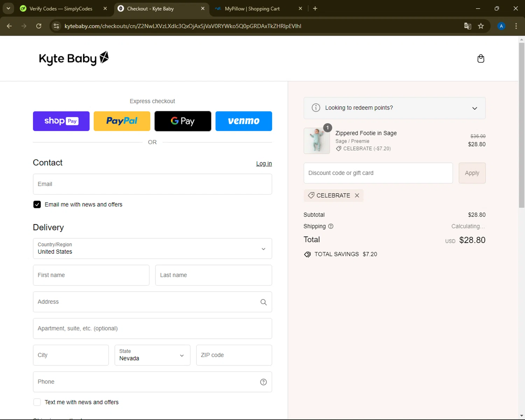Click the Shipping info question icon
Viewport: 525px width, 420px height.
pyautogui.click(x=331, y=226)
